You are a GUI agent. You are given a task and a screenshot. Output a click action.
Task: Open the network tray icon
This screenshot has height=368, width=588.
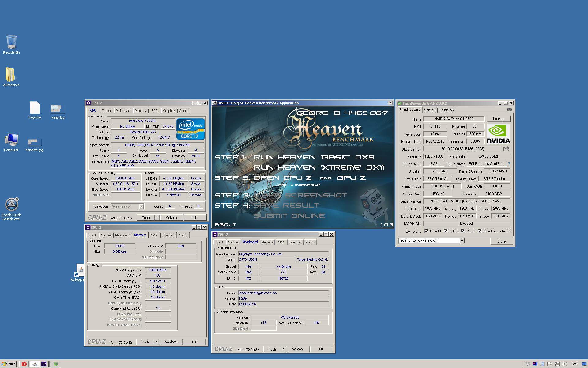[x=557, y=364]
